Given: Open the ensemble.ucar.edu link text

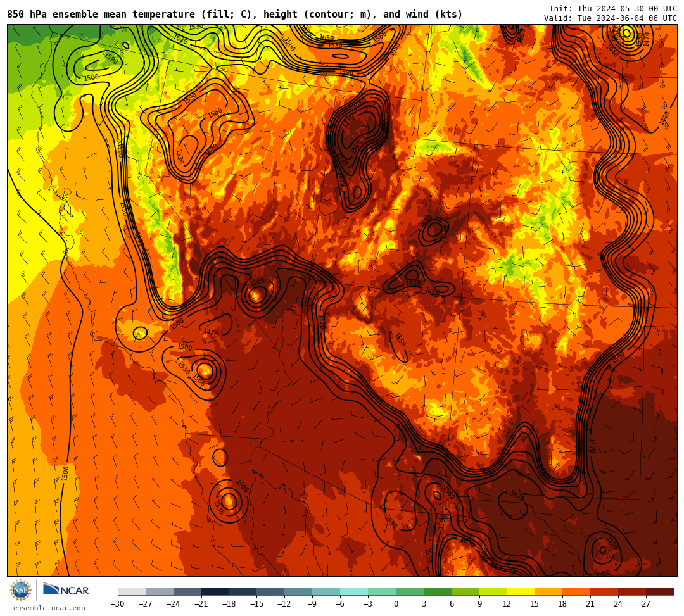Looking at the screenshot, I should pyautogui.click(x=49, y=608).
